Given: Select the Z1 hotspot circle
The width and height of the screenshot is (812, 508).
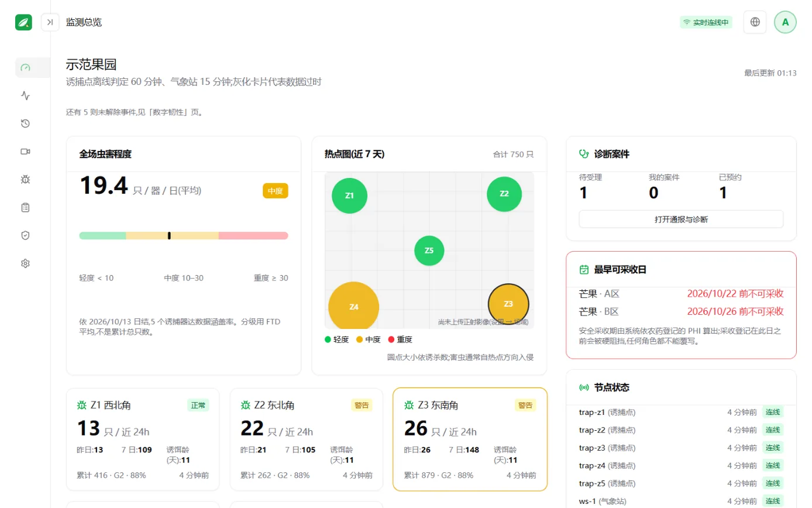Looking at the screenshot, I should point(349,195).
